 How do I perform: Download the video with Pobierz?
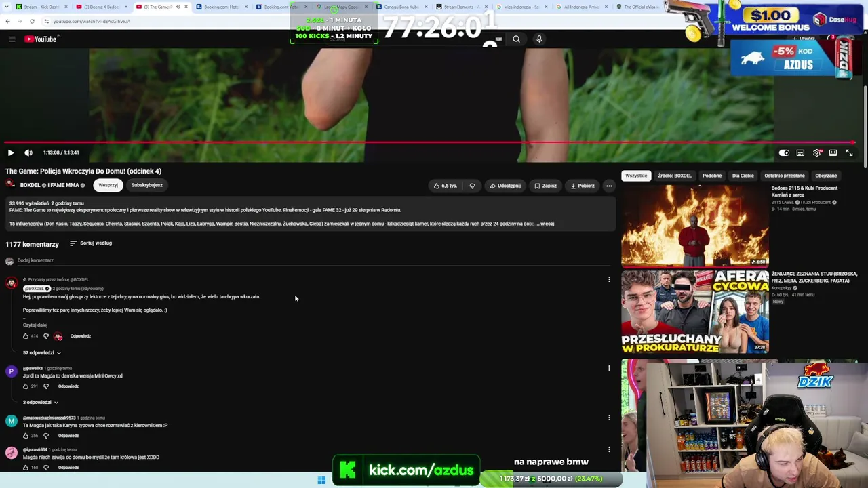click(x=583, y=186)
